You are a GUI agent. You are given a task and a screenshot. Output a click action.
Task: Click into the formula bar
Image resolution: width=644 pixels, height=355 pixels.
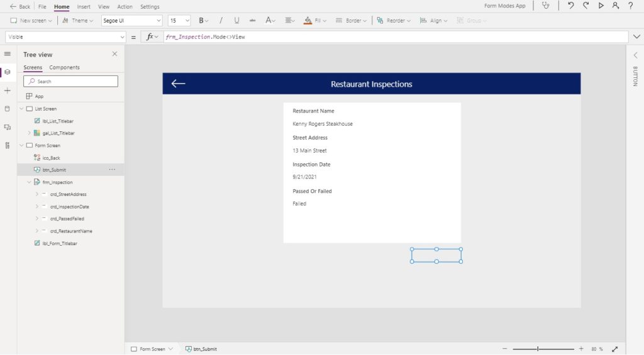(x=396, y=37)
